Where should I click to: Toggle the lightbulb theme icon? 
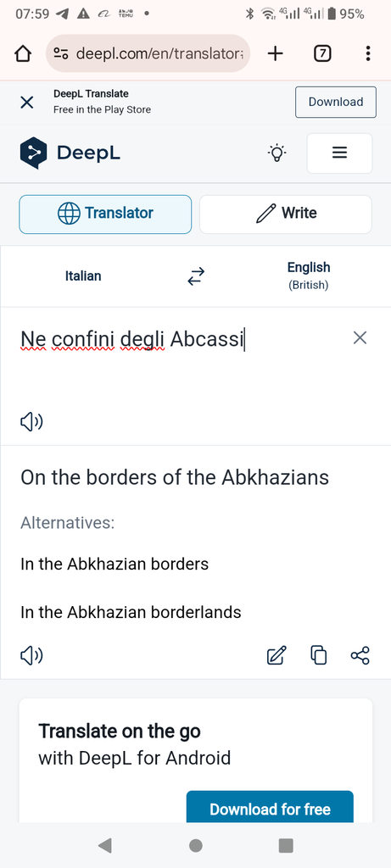point(276,153)
